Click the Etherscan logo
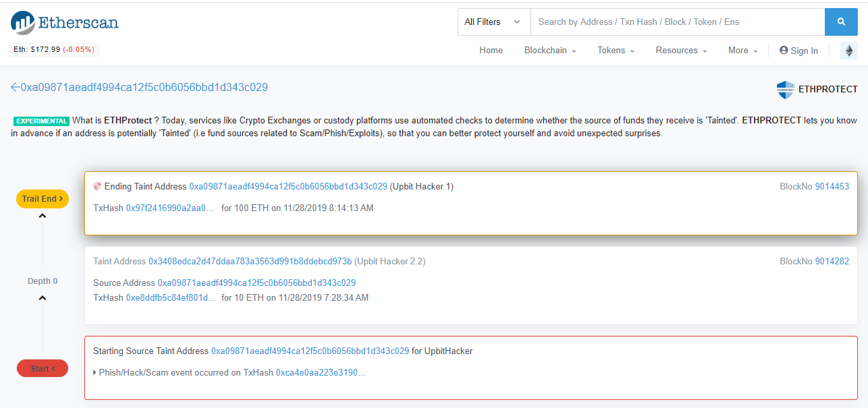 point(65,22)
